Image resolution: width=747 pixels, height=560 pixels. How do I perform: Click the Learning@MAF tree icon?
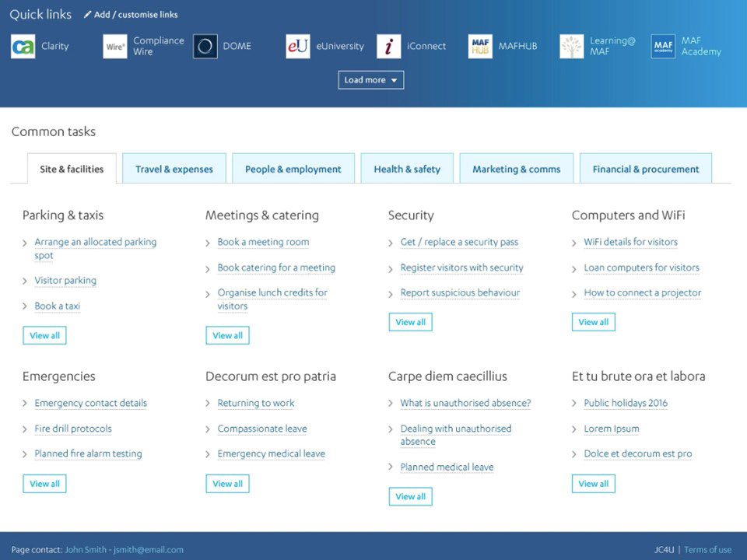tap(572, 47)
